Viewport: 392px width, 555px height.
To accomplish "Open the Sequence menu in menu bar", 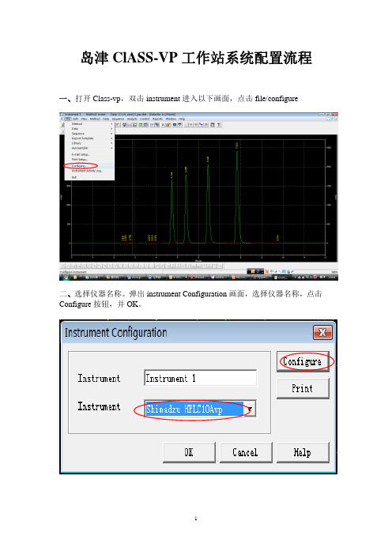I will 119,119.
